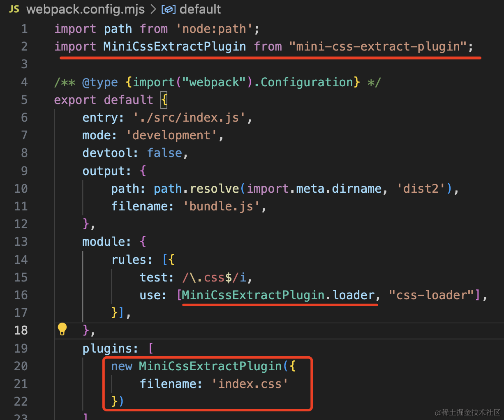Click the @type JSDoc comment on line 4

(100, 82)
